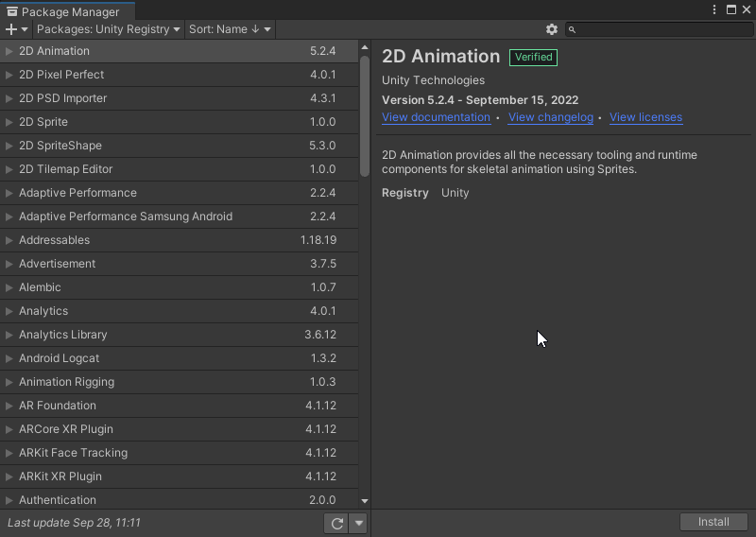
Task: Select the Advertisement package
Action: point(179,264)
